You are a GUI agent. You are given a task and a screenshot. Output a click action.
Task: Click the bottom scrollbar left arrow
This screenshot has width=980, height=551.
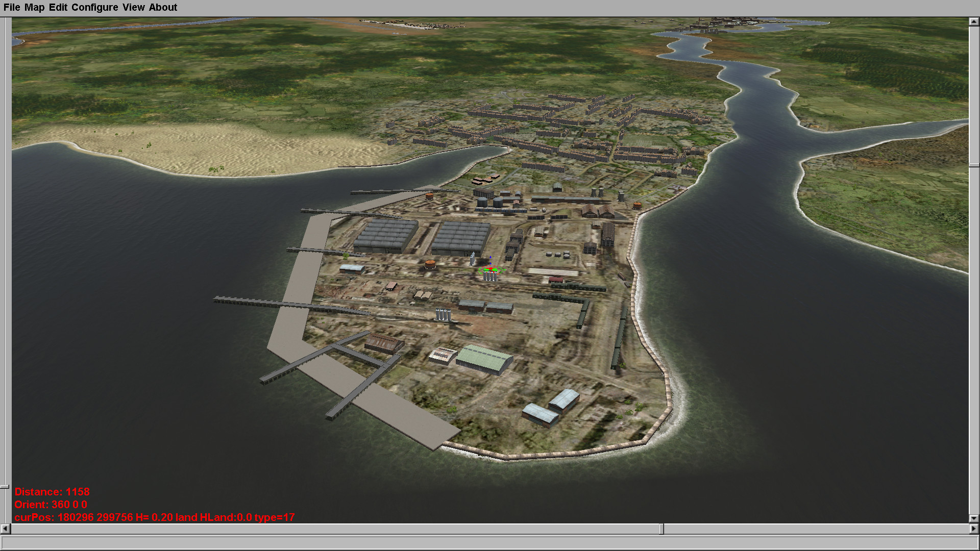[x=5, y=529]
